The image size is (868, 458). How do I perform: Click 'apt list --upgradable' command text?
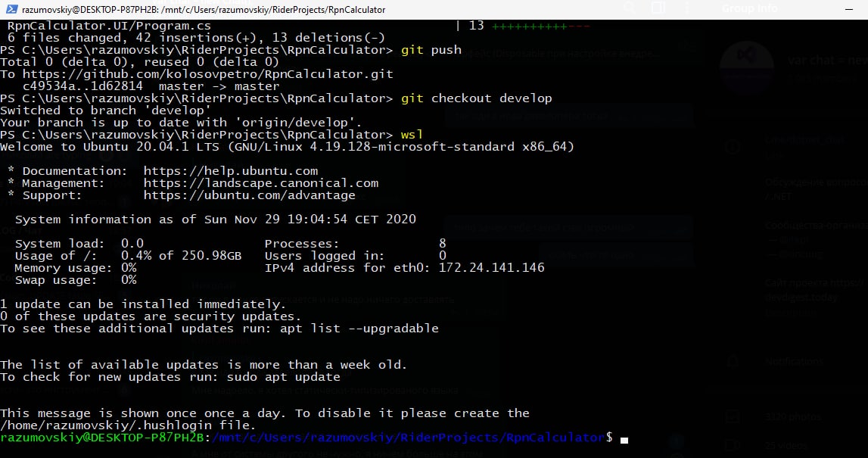359,329
